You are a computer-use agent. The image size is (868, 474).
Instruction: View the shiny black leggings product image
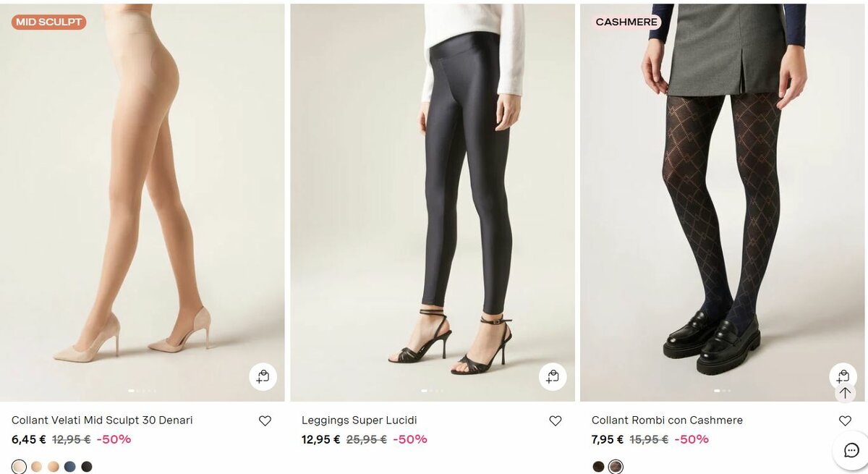tap(433, 203)
